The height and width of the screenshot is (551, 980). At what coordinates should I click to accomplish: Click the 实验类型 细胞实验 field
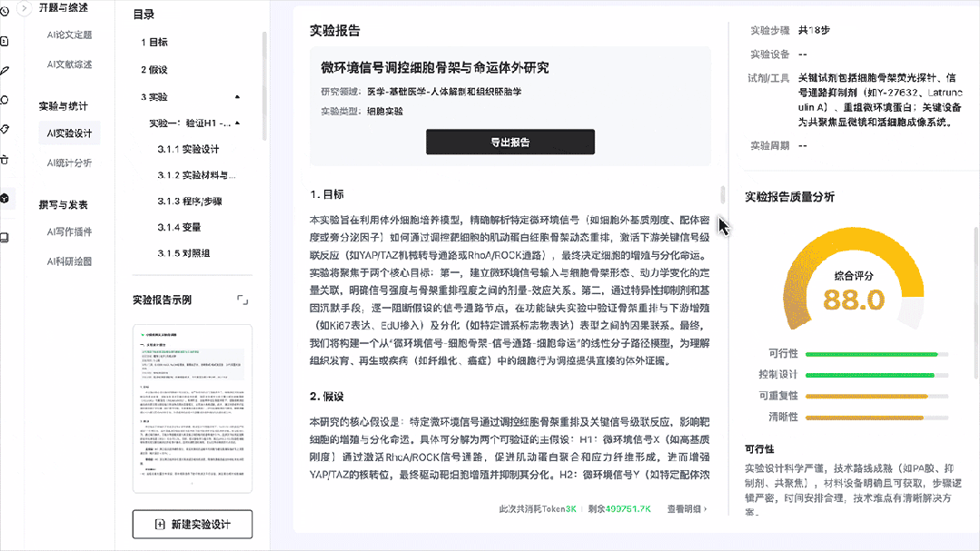click(361, 112)
